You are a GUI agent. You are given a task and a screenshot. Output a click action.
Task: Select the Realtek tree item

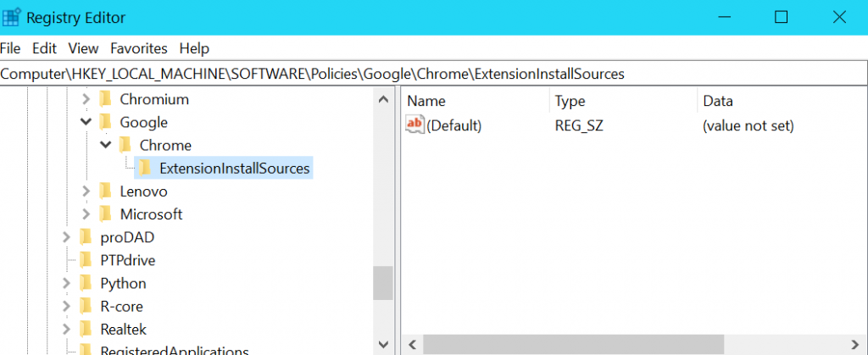(x=124, y=330)
